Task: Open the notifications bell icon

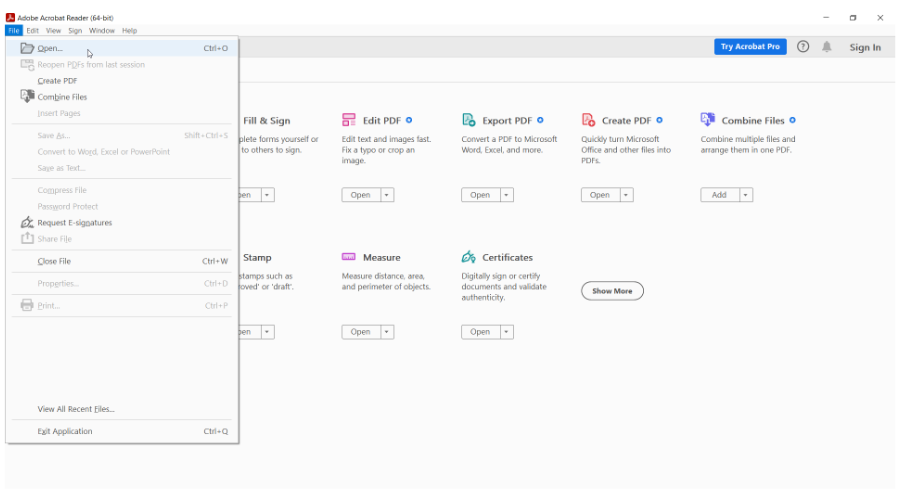Action: (827, 47)
